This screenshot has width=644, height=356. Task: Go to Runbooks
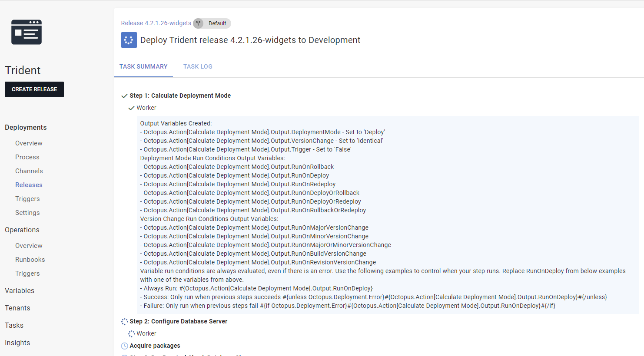(x=30, y=260)
